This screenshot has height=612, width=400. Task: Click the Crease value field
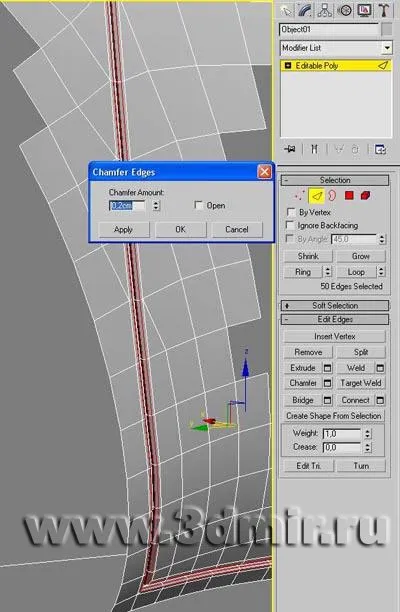click(342, 448)
